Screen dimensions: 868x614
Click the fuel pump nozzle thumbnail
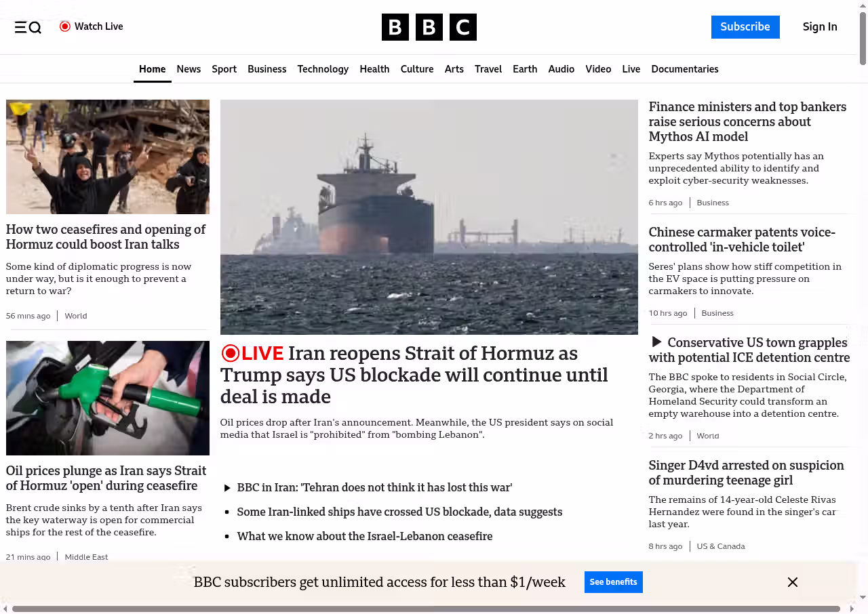(x=108, y=398)
